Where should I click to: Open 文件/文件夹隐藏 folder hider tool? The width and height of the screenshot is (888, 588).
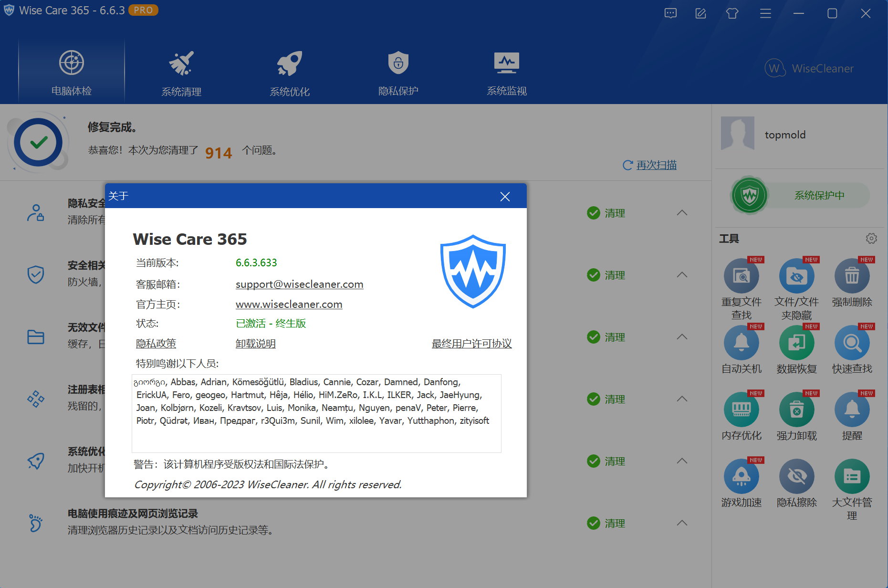pyautogui.click(x=796, y=289)
